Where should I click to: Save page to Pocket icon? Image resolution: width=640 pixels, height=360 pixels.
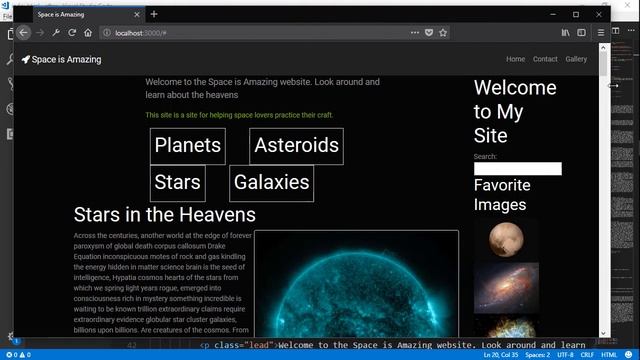coord(429,33)
